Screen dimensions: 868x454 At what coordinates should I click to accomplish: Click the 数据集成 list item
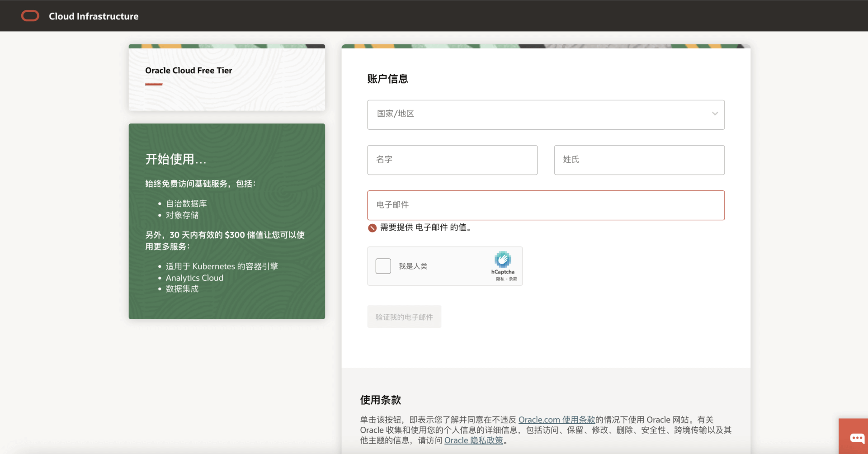tap(182, 289)
